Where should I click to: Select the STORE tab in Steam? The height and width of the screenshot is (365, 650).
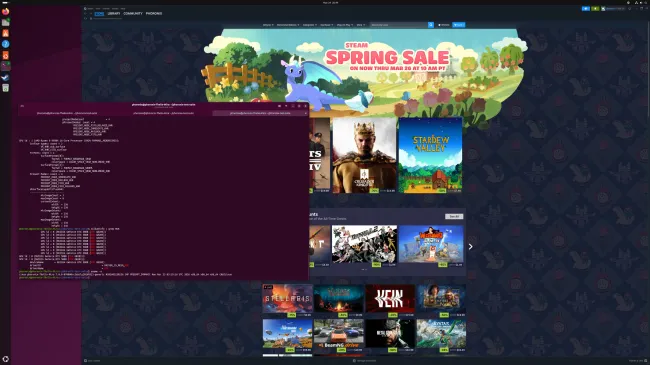point(99,14)
